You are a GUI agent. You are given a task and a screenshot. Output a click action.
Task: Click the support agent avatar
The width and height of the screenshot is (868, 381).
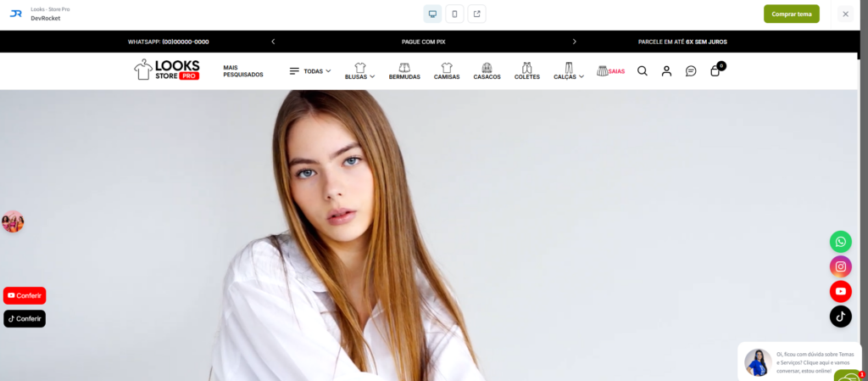[x=758, y=362]
